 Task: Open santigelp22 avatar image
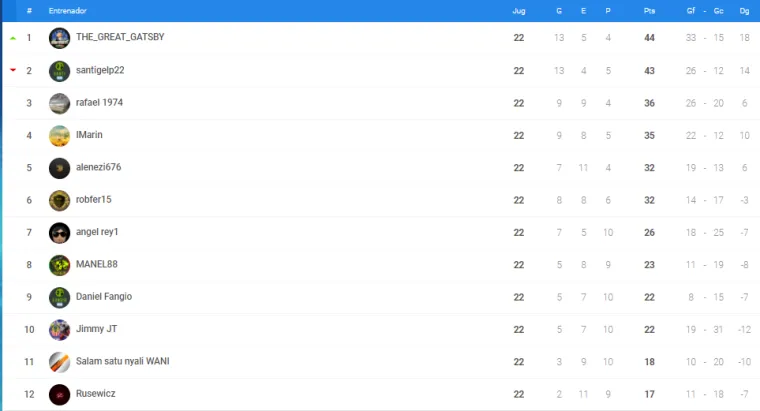[x=59, y=71]
